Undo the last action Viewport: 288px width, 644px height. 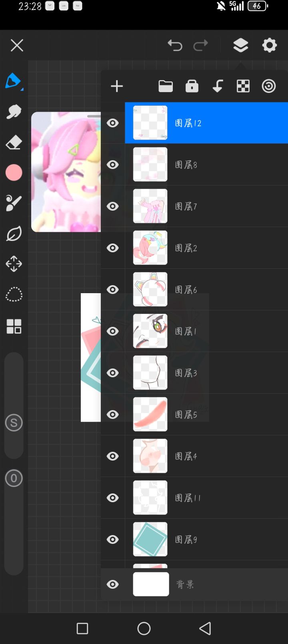pyautogui.click(x=175, y=45)
